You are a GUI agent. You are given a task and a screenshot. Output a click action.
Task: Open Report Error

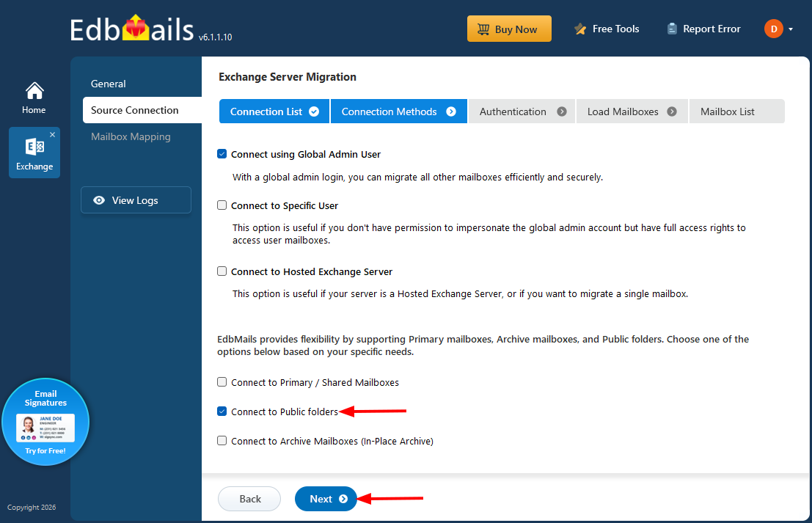703,29
